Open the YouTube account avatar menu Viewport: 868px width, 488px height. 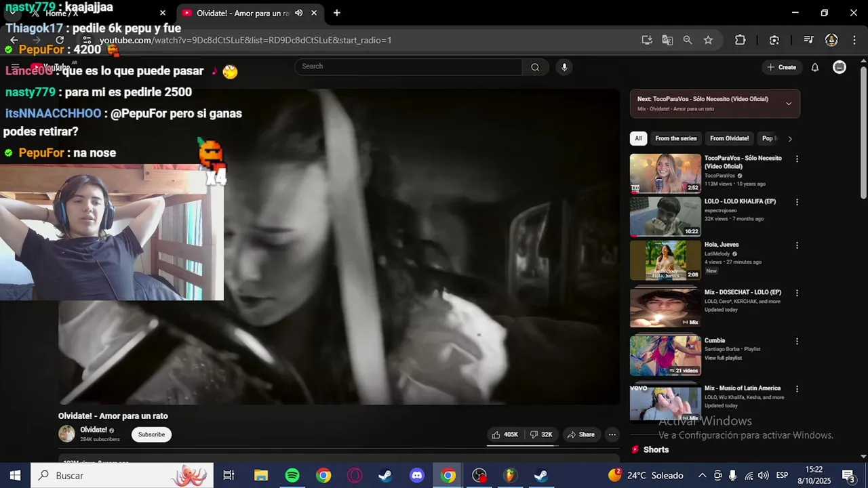tap(840, 67)
